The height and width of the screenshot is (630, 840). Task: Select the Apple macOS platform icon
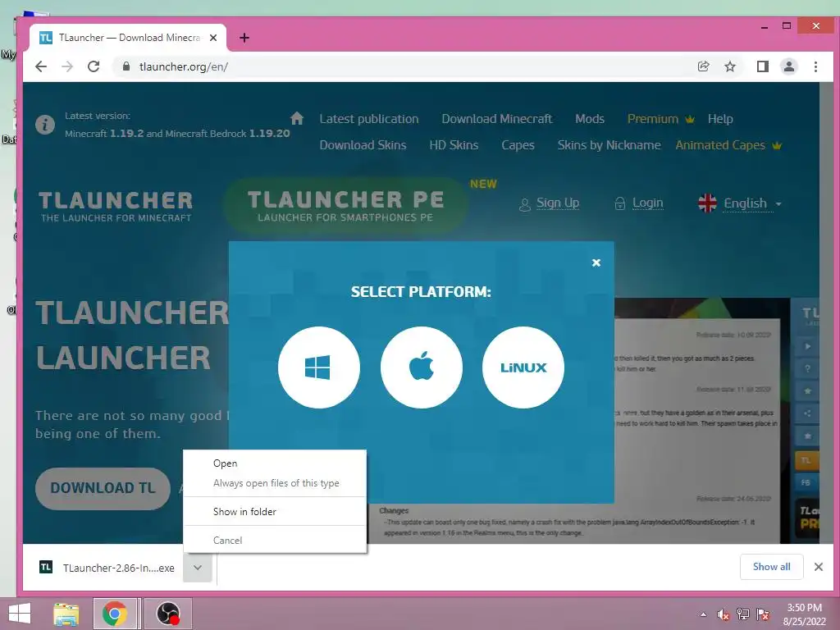tap(421, 367)
